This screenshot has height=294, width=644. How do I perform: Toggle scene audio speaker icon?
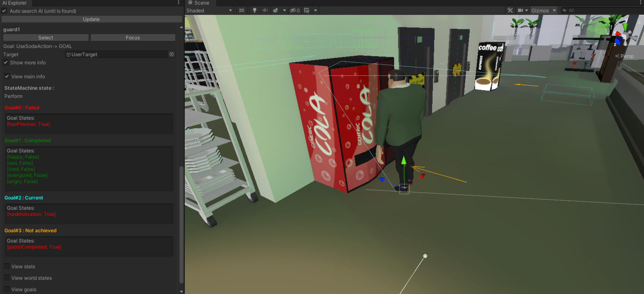pyautogui.click(x=265, y=11)
